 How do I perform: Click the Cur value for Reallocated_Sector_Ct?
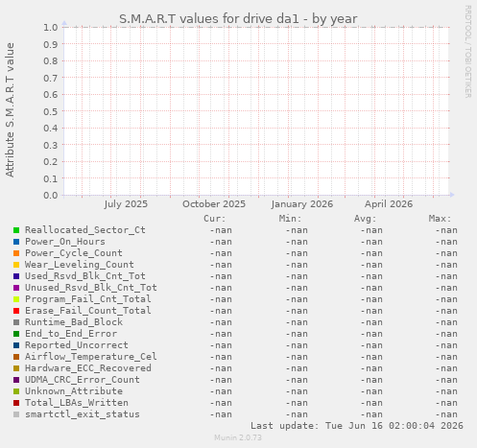pyautogui.click(x=221, y=230)
